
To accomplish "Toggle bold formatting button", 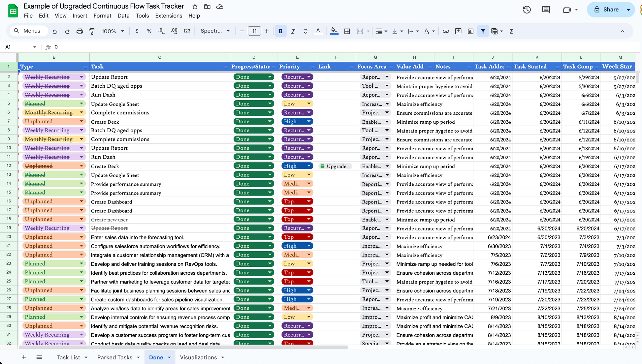I will 281,31.
